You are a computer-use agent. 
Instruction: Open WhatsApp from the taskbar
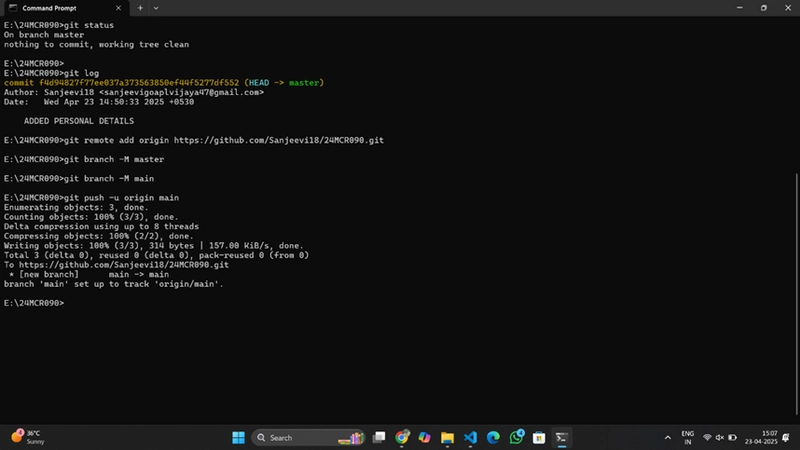click(516, 438)
